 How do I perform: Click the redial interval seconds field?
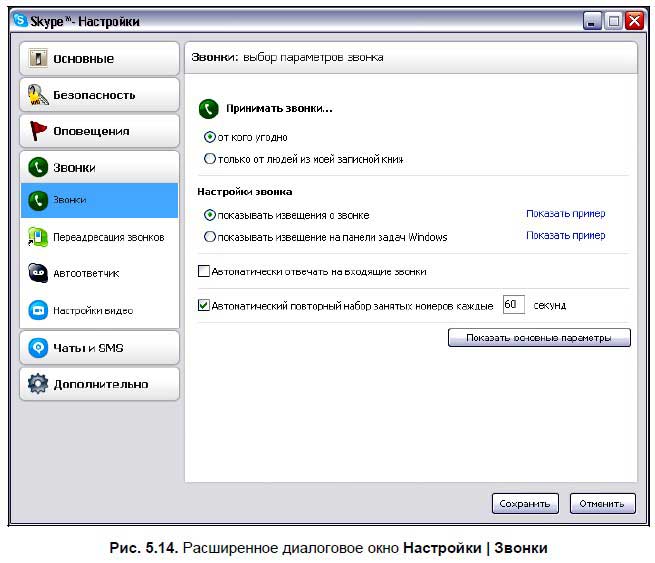click(513, 304)
